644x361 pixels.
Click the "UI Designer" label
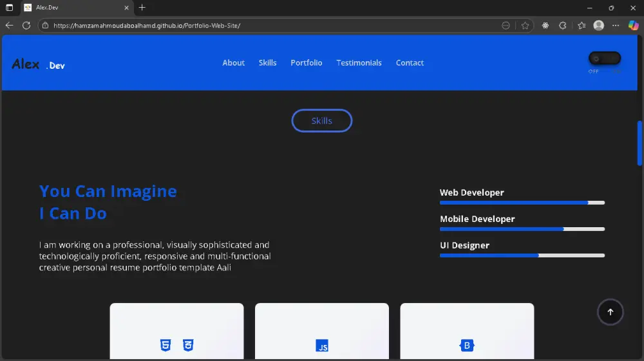464,245
